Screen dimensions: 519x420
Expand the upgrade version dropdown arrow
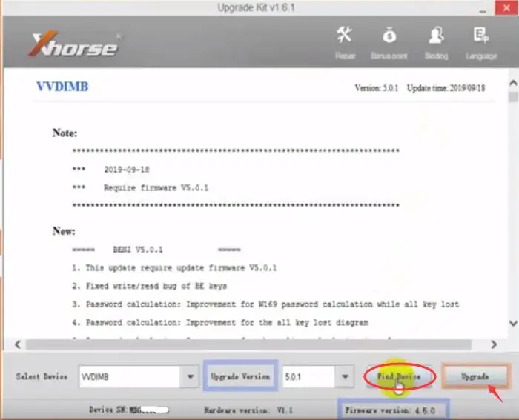pyautogui.click(x=345, y=376)
